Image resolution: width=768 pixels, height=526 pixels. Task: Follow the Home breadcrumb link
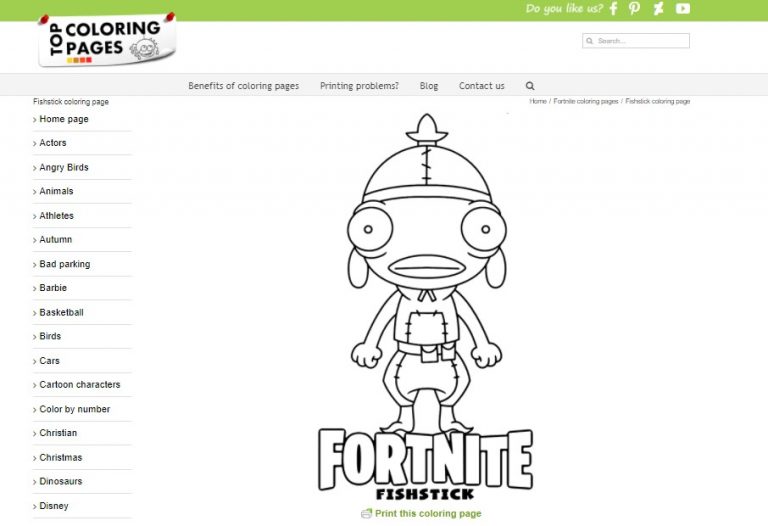pyautogui.click(x=538, y=101)
